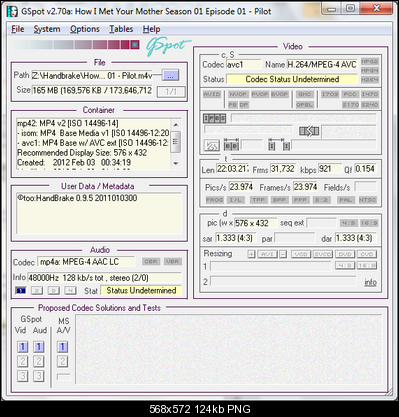Click GSpot Vid solution button 1
399x417 pixels.
click(22, 347)
